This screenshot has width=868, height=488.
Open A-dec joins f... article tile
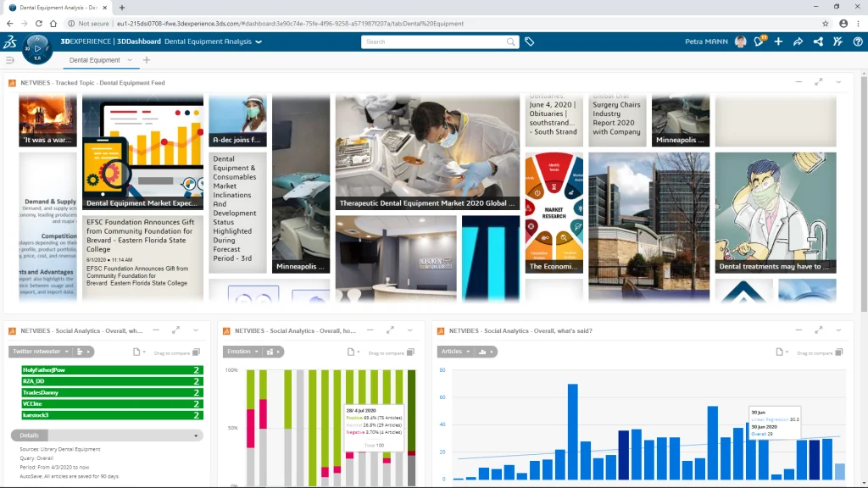(237, 120)
